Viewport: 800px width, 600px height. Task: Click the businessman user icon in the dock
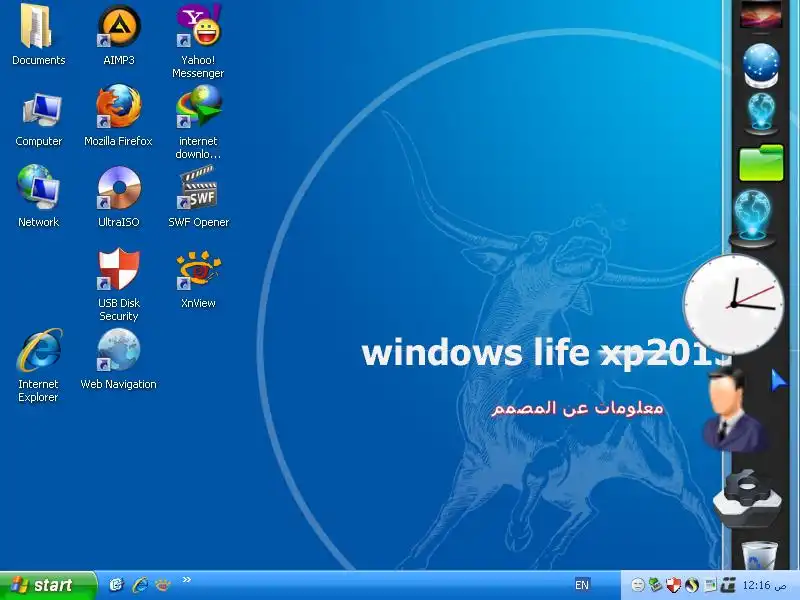735,411
